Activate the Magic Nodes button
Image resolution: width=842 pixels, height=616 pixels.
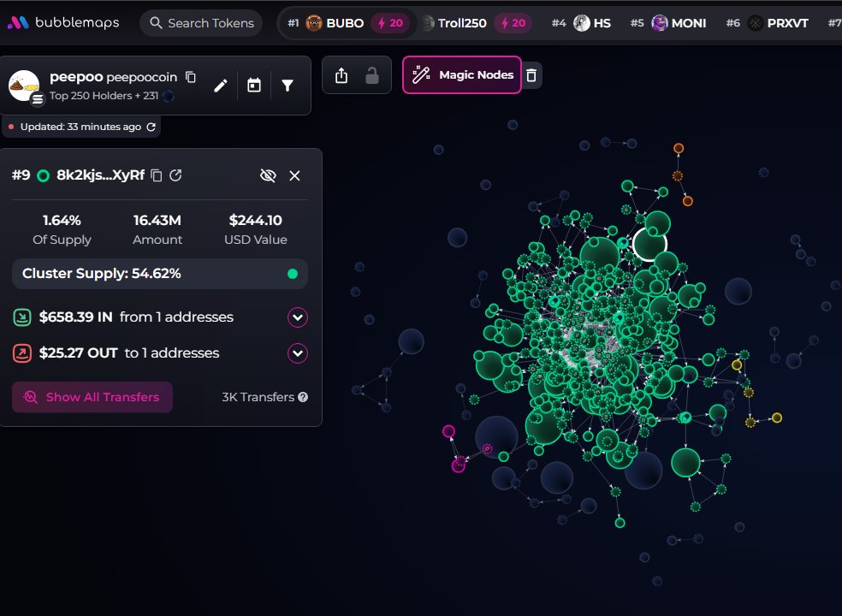pyautogui.click(x=462, y=74)
